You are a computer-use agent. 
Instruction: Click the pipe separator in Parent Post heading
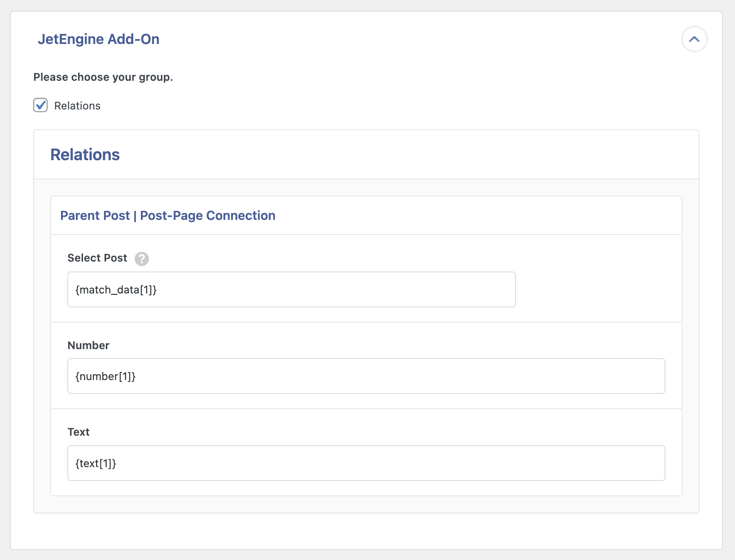(135, 216)
